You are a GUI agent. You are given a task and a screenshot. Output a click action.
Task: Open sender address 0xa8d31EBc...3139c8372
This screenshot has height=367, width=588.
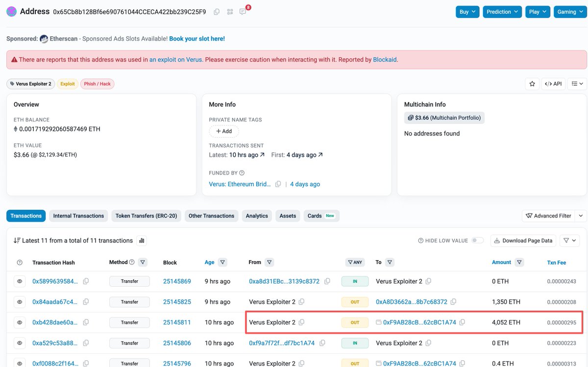[284, 281]
